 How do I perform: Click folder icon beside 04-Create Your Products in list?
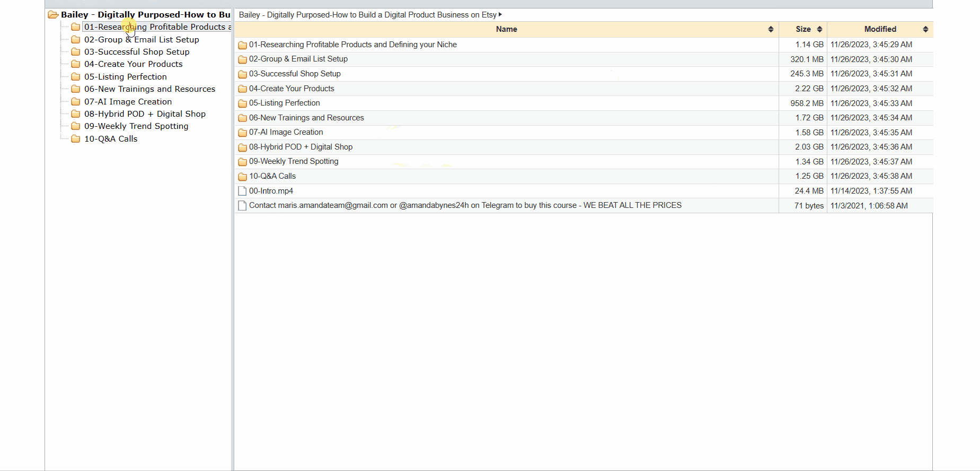click(x=242, y=89)
